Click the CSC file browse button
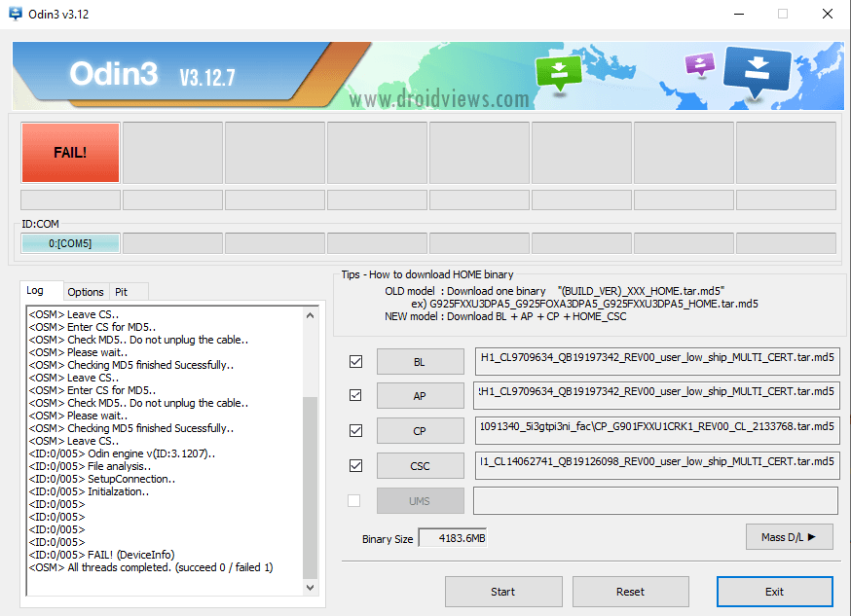Image resolution: width=851 pixels, height=616 pixels. pyautogui.click(x=421, y=466)
